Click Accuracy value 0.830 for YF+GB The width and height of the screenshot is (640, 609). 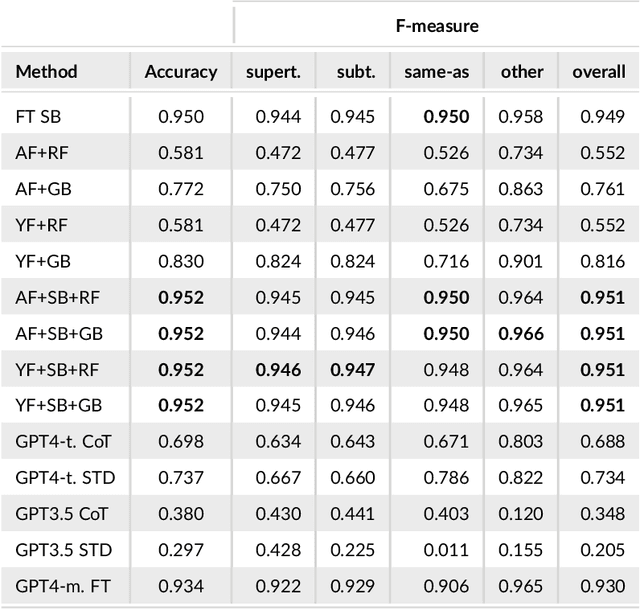click(181, 261)
